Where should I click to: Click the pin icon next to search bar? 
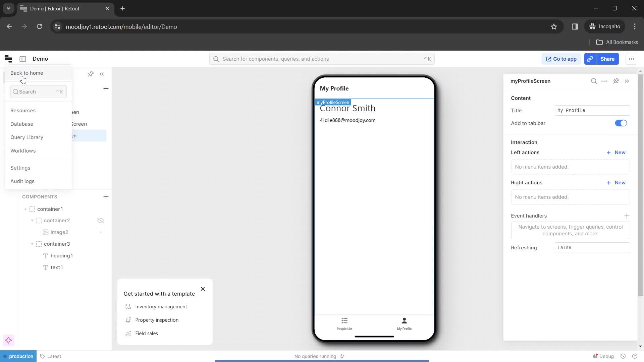pyautogui.click(x=91, y=74)
